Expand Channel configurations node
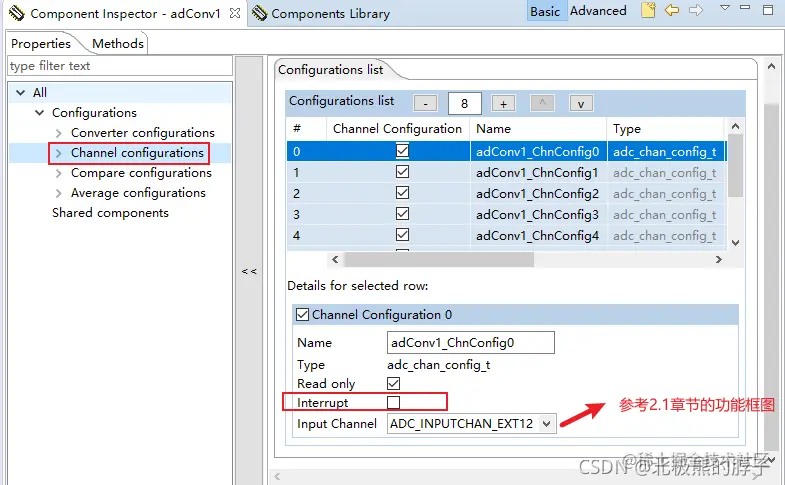 [59, 153]
